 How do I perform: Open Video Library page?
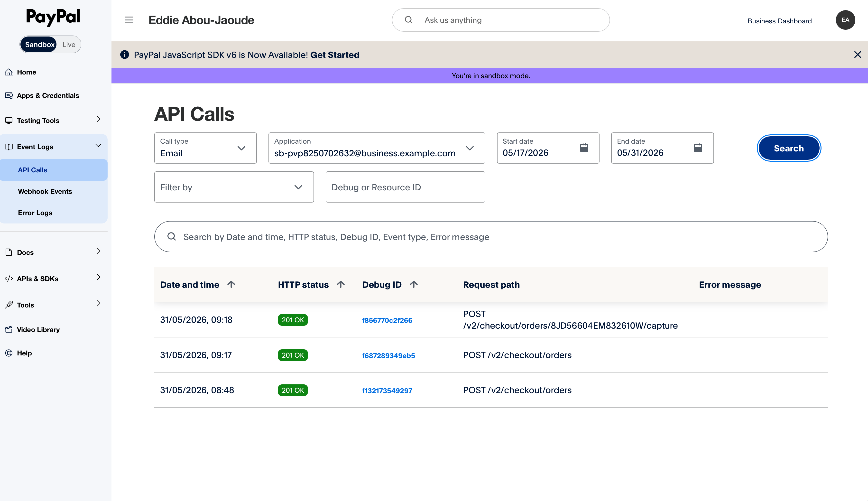coord(38,330)
